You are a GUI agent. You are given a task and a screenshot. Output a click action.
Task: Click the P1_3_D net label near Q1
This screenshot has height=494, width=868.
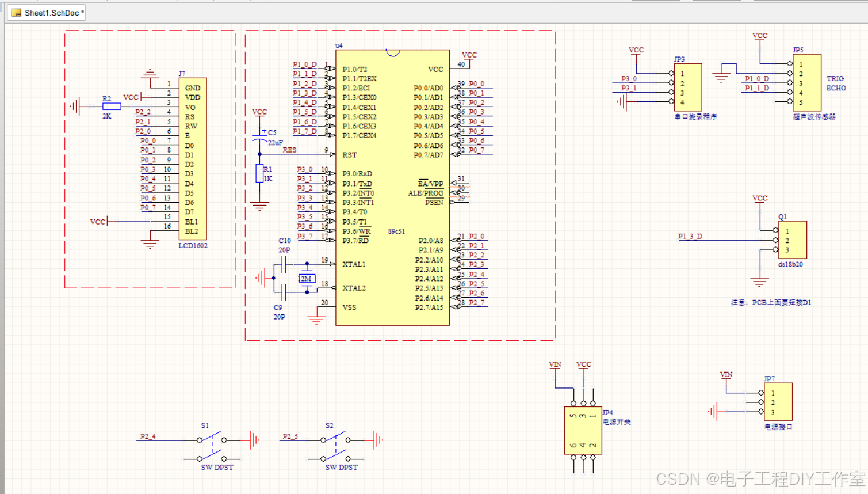pyautogui.click(x=690, y=236)
